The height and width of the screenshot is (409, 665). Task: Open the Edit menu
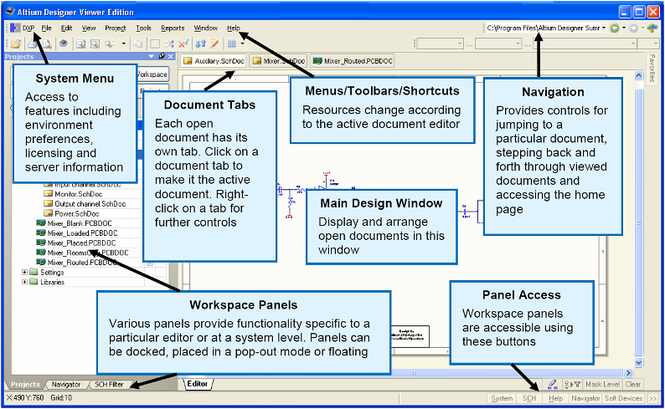pyautogui.click(x=66, y=28)
